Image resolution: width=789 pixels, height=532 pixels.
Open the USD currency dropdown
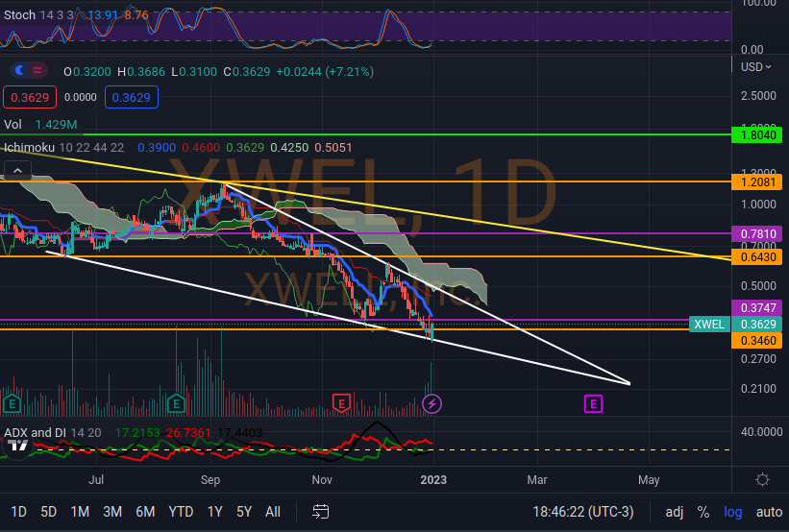[x=755, y=67]
